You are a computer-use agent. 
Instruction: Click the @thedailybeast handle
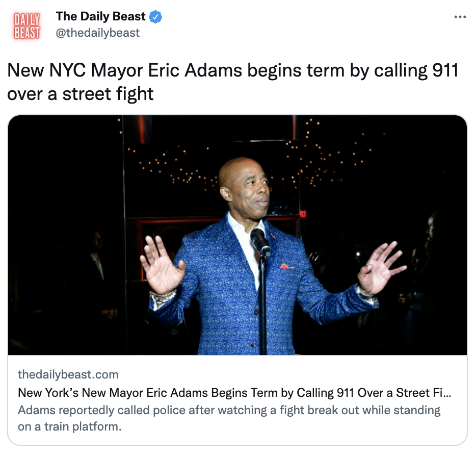pos(97,33)
